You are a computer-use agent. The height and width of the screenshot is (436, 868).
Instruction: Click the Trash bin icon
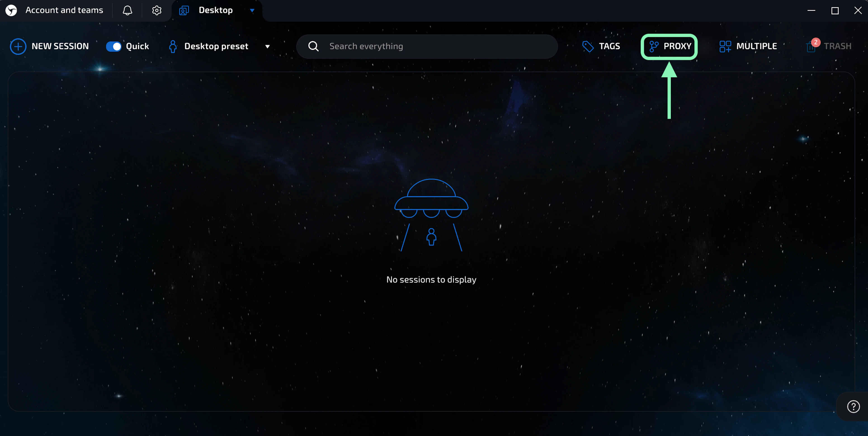pos(811,47)
